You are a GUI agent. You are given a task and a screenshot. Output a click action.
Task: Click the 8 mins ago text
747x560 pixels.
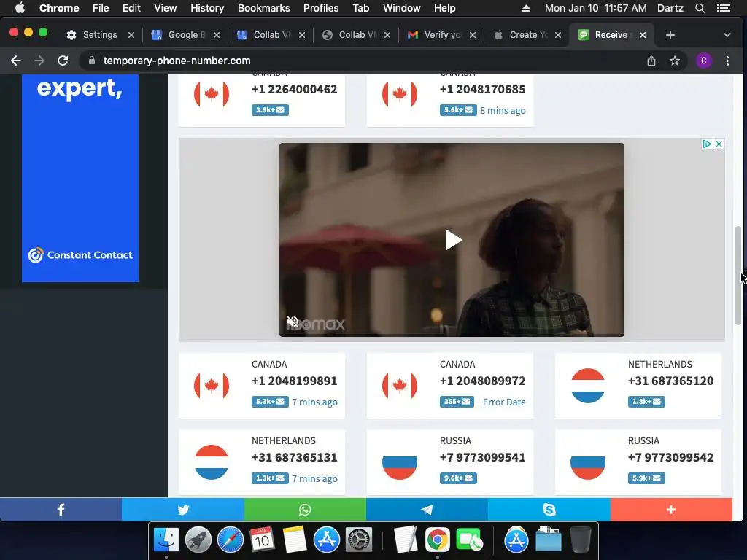point(503,111)
